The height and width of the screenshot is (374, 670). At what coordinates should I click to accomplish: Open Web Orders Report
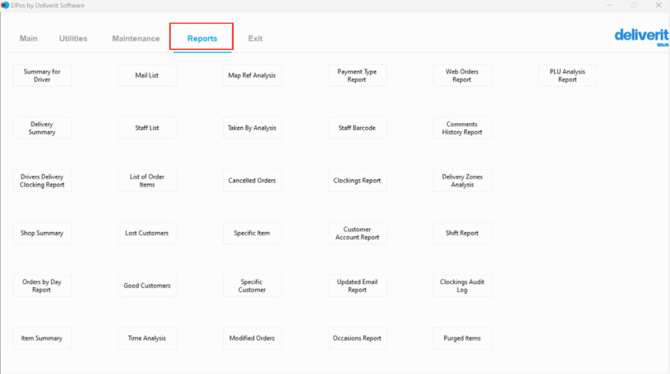pyautogui.click(x=462, y=75)
